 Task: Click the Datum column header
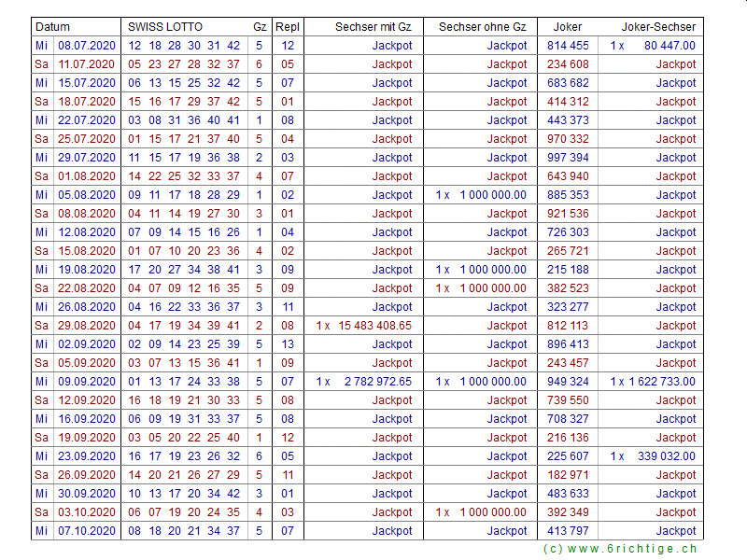coord(52,27)
